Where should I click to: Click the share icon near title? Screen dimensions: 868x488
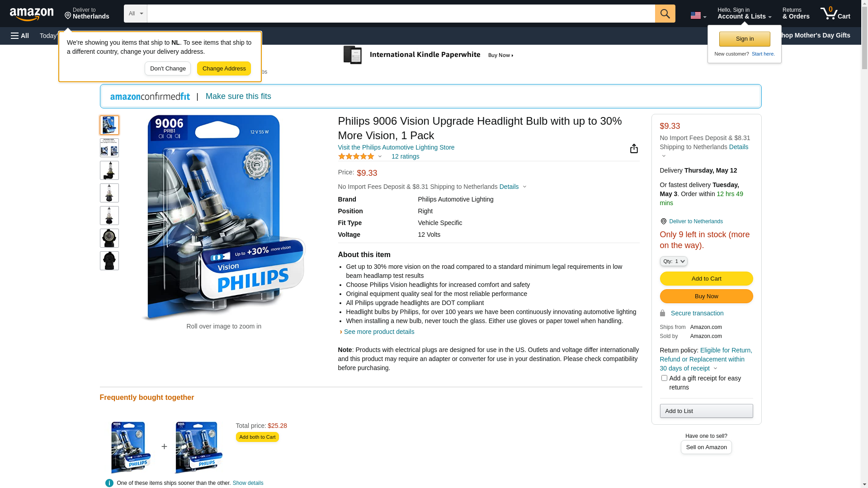(634, 148)
